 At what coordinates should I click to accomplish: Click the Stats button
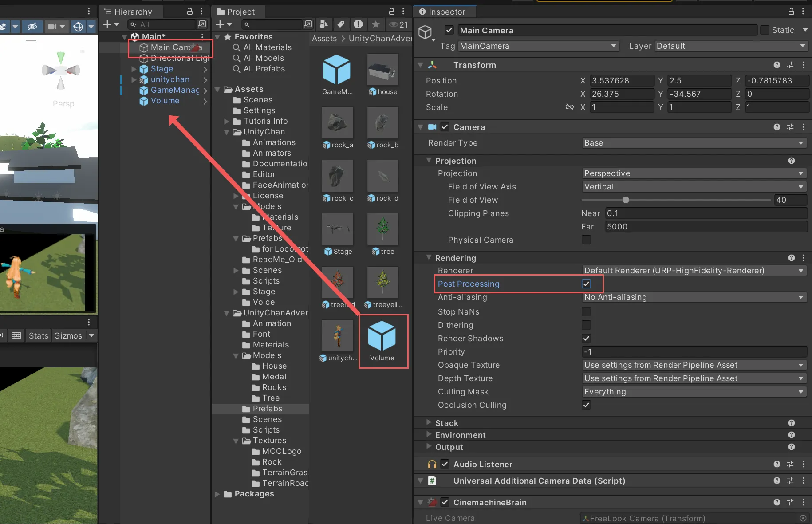[38, 335]
